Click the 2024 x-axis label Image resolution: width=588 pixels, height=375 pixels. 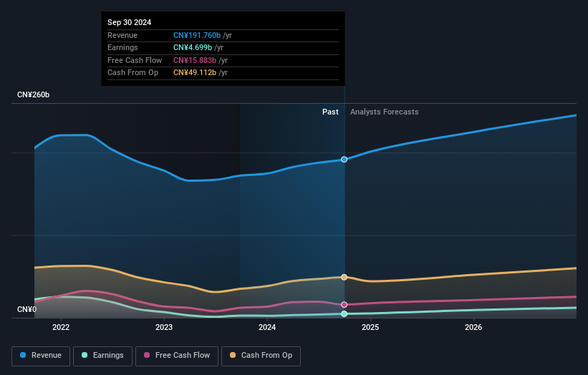tap(267, 327)
